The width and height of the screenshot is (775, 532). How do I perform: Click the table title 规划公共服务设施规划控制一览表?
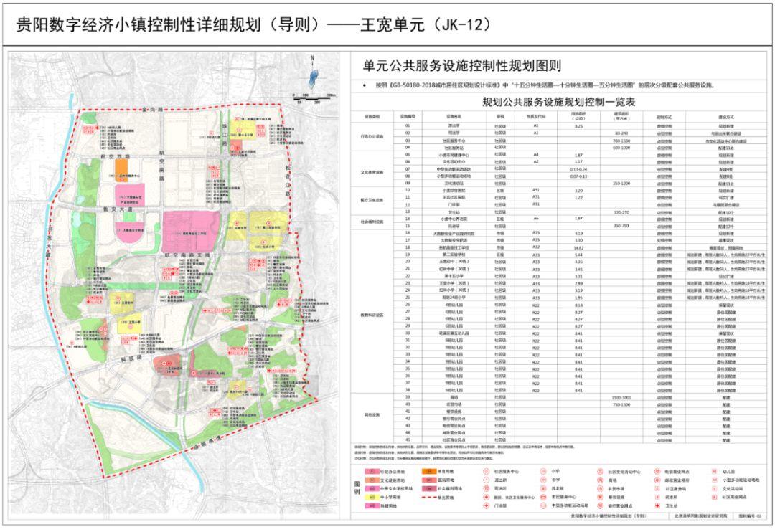[x=558, y=103]
